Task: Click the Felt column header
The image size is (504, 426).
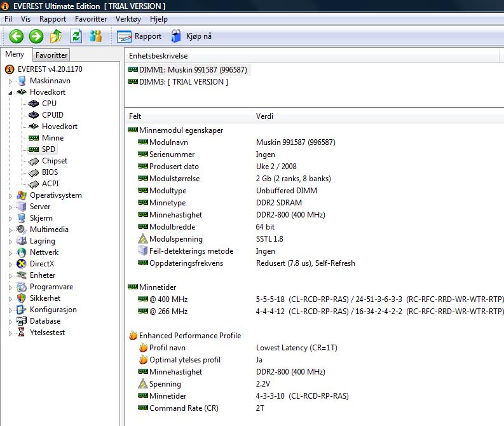Action: (x=188, y=116)
